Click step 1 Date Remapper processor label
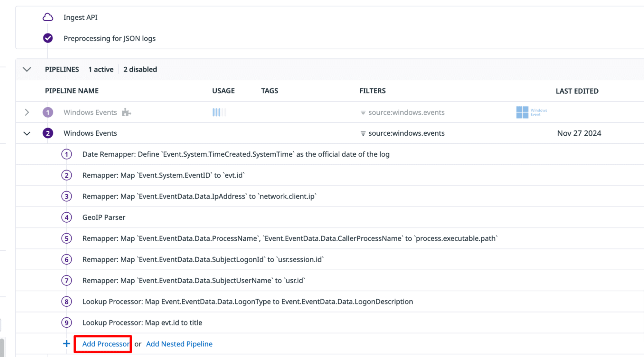 pyautogui.click(x=236, y=154)
